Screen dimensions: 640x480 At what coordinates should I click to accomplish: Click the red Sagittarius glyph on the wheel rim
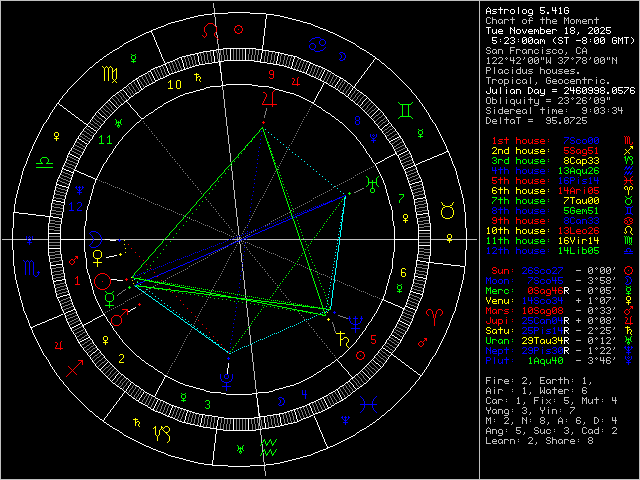tap(75, 368)
